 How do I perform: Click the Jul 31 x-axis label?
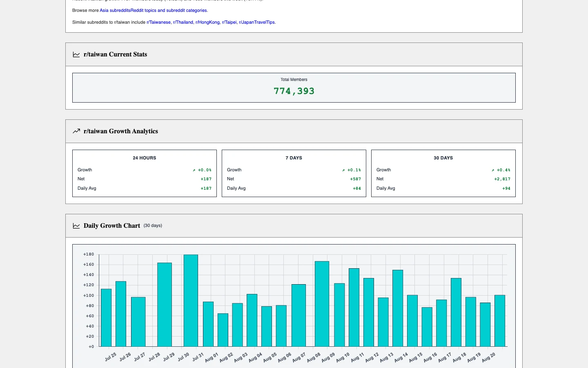(198, 357)
